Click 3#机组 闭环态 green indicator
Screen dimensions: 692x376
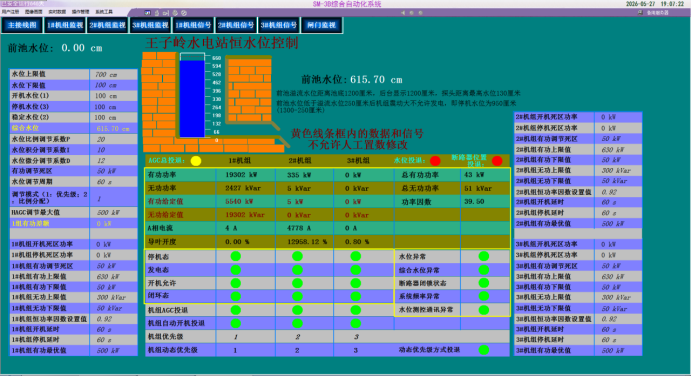point(356,296)
